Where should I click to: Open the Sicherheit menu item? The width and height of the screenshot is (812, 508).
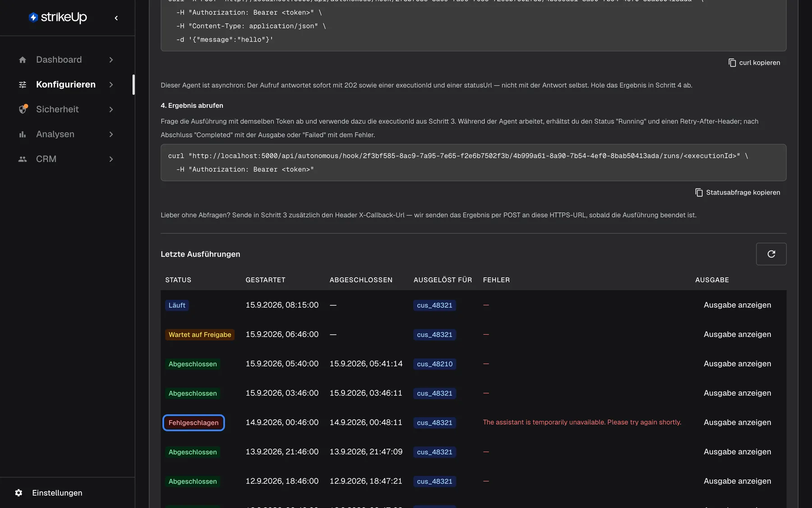click(67, 109)
